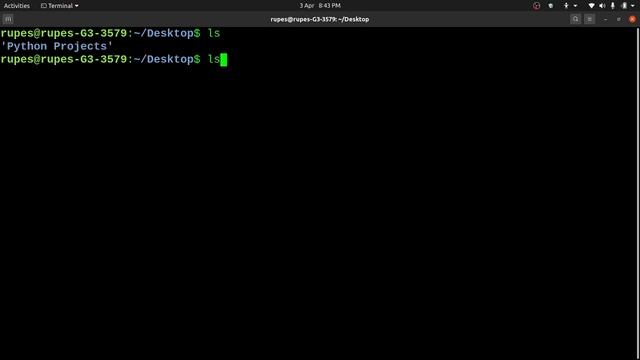640x360 pixels.
Task: Open the Activities overview
Action: (x=17, y=6)
